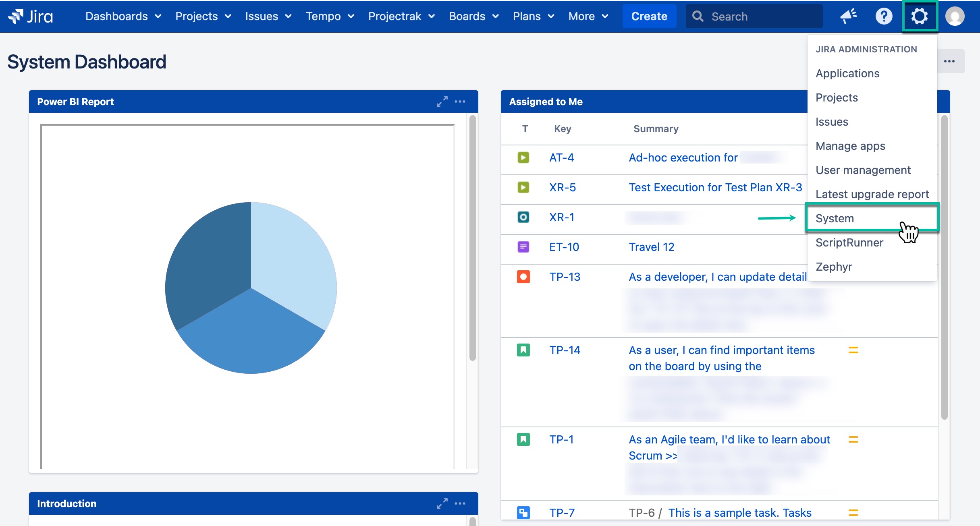Choose ScriptRunner in the administration menu
The height and width of the screenshot is (526, 980).
[x=849, y=242]
